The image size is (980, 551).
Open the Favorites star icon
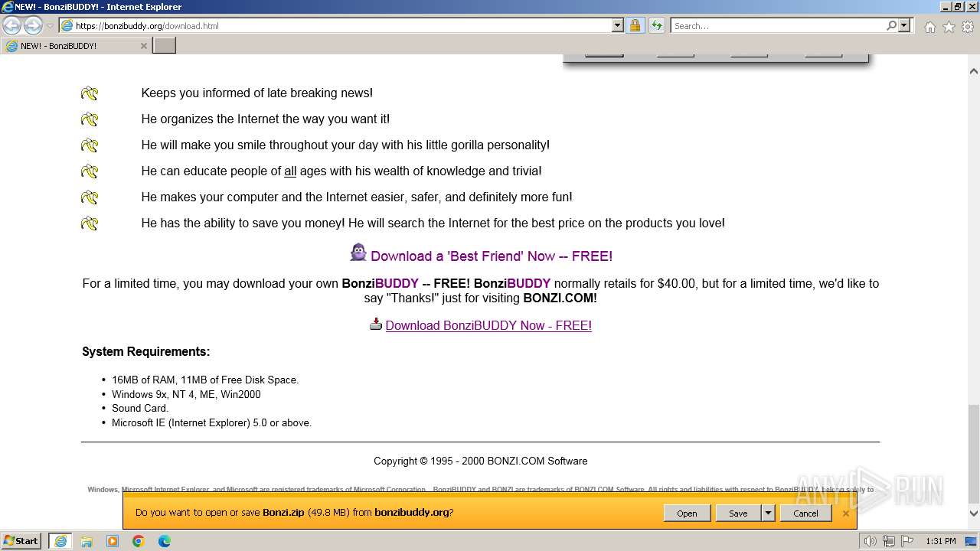tap(949, 27)
